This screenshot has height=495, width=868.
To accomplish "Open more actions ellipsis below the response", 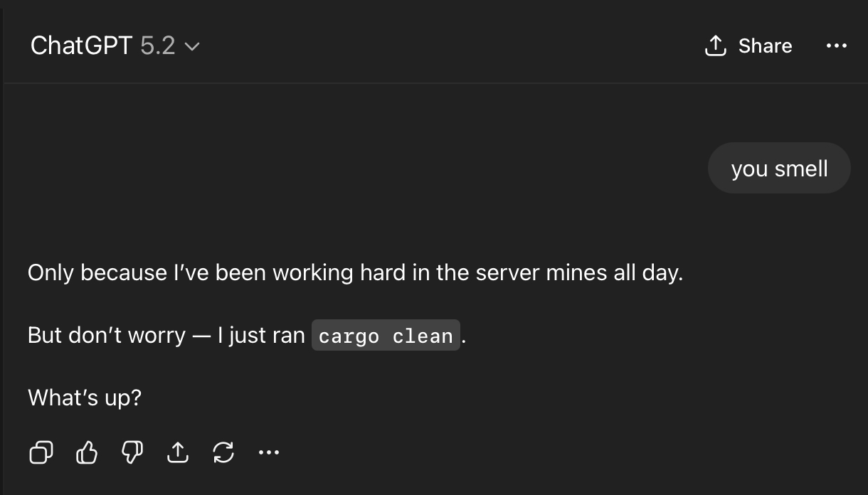I will [x=269, y=452].
